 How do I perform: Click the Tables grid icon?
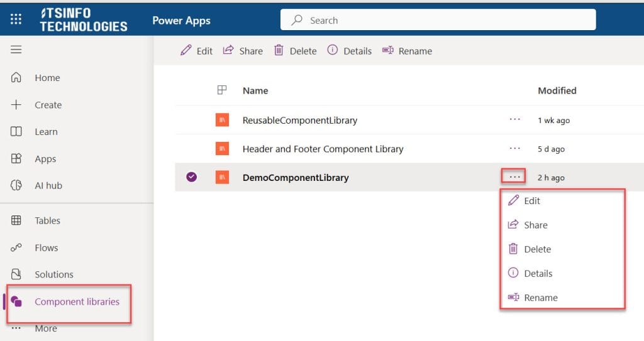click(x=16, y=220)
